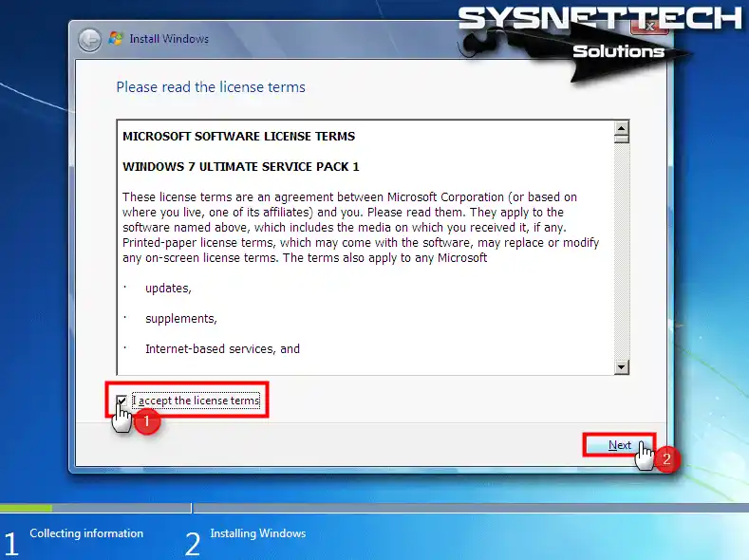Click the "MICROSOFT SOFTWARE LICENSE TERMS" line
749x560 pixels.
tap(238, 137)
